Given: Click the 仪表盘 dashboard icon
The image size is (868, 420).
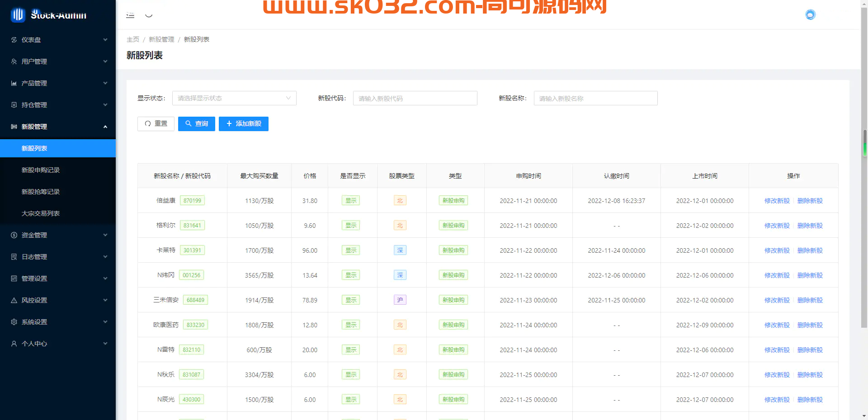Looking at the screenshot, I should click(x=14, y=40).
